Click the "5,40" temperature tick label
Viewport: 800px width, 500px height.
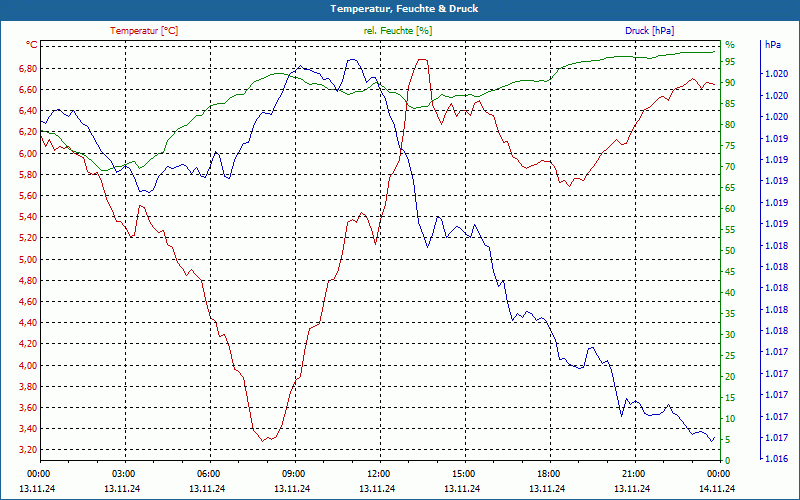[29, 217]
